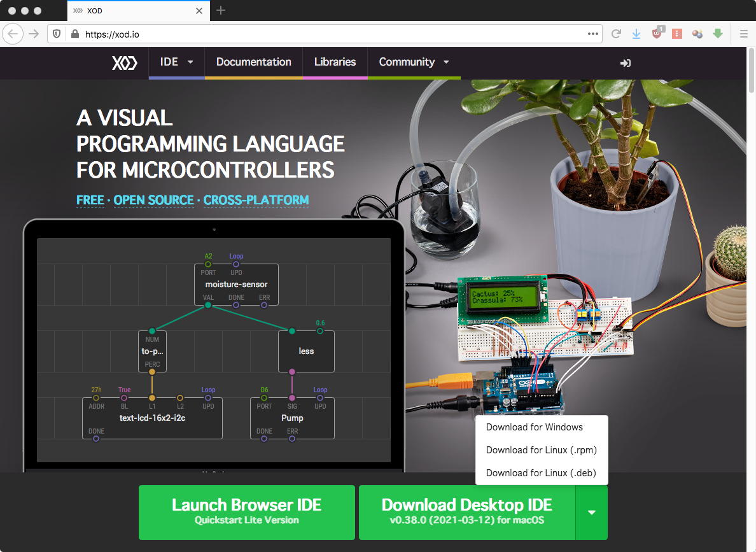Expand the Community navigation dropdown
Image resolution: width=756 pixels, height=552 pixels.
[414, 62]
